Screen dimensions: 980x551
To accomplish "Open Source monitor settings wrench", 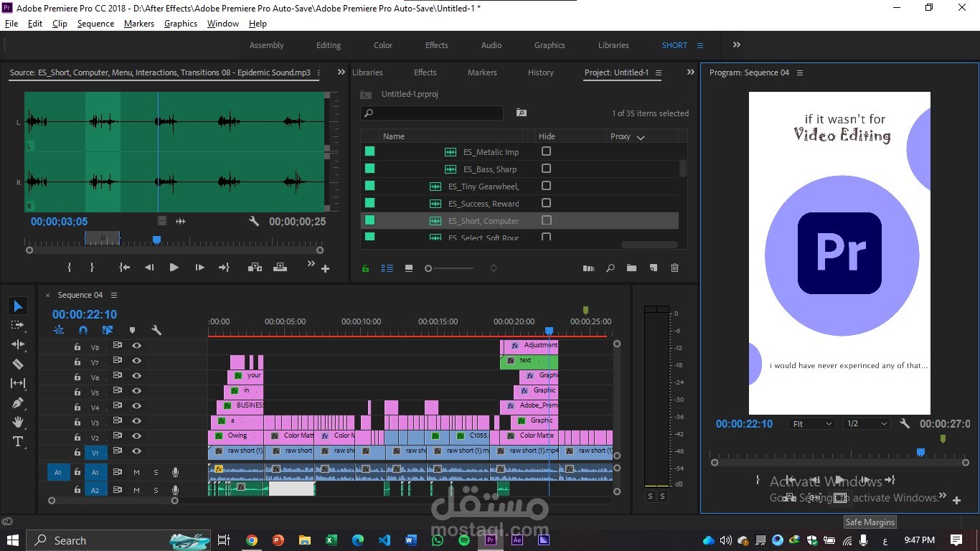I will click(254, 222).
